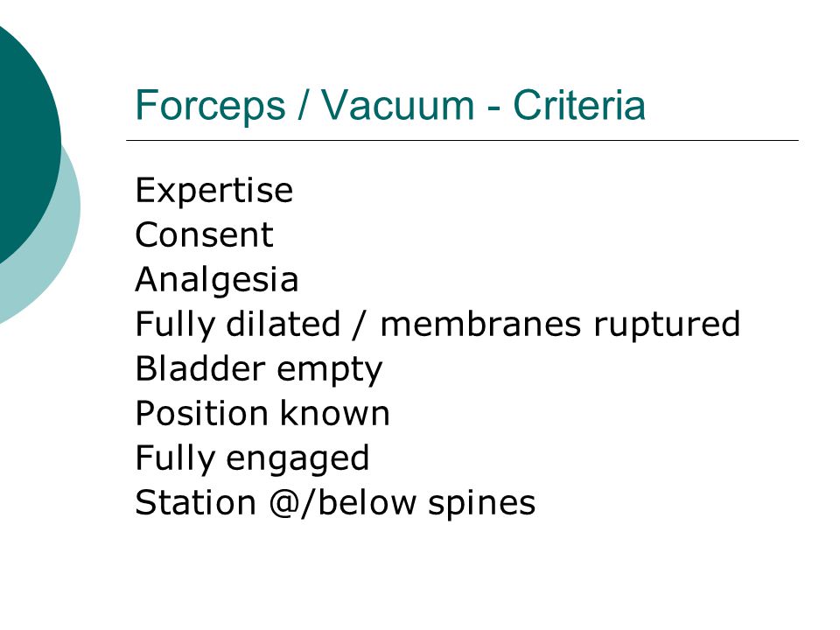This screenshot has height=630, width=840.
Task: Click the 'Position known' line
Action: (x=262, y=414)
